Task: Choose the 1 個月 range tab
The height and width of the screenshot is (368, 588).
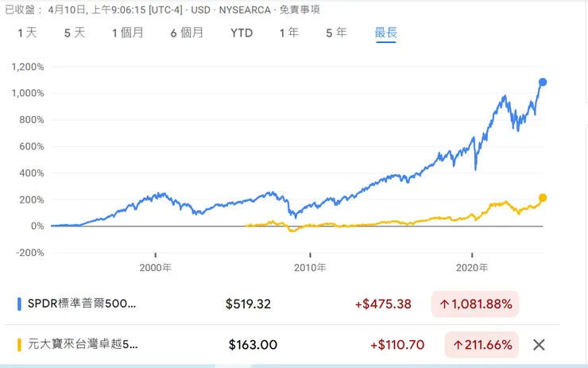Action: (127, 33)
